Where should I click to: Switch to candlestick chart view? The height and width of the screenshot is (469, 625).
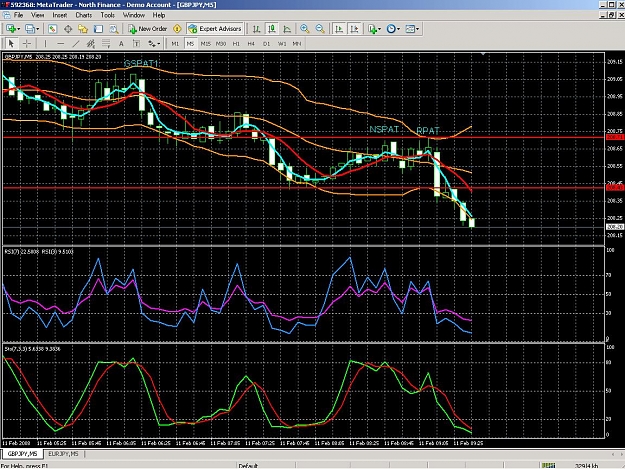tap(272, 29)
